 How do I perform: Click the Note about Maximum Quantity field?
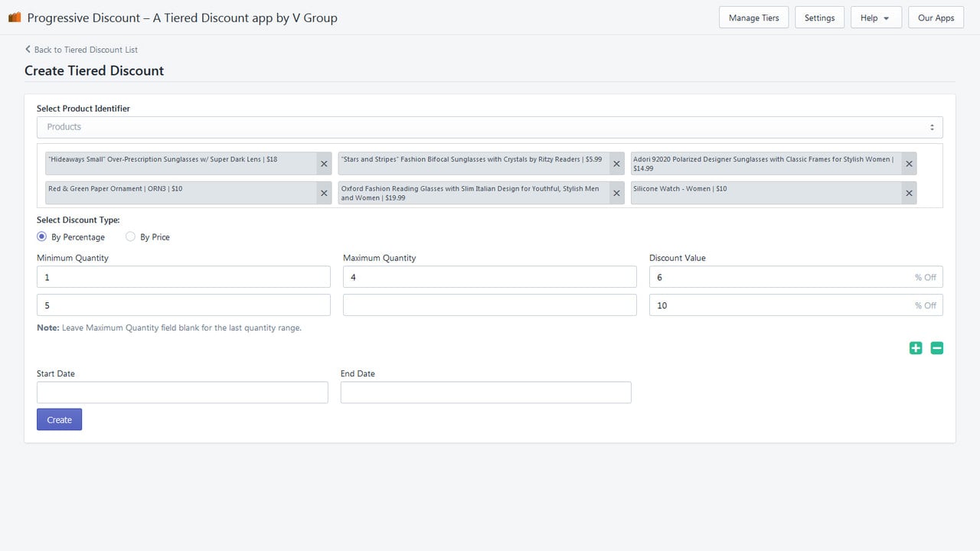169,328
